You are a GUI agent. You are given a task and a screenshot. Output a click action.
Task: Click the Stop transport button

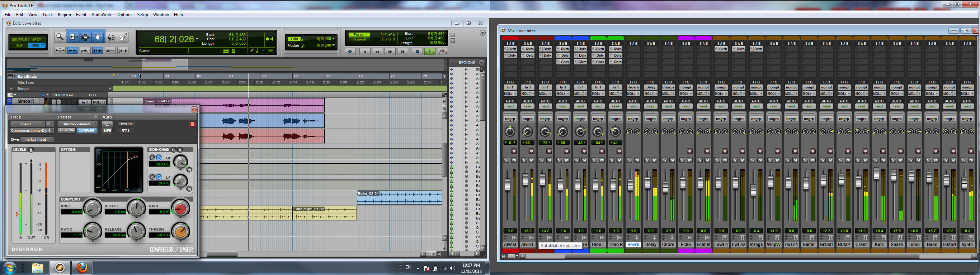click(x=417, y=52)
